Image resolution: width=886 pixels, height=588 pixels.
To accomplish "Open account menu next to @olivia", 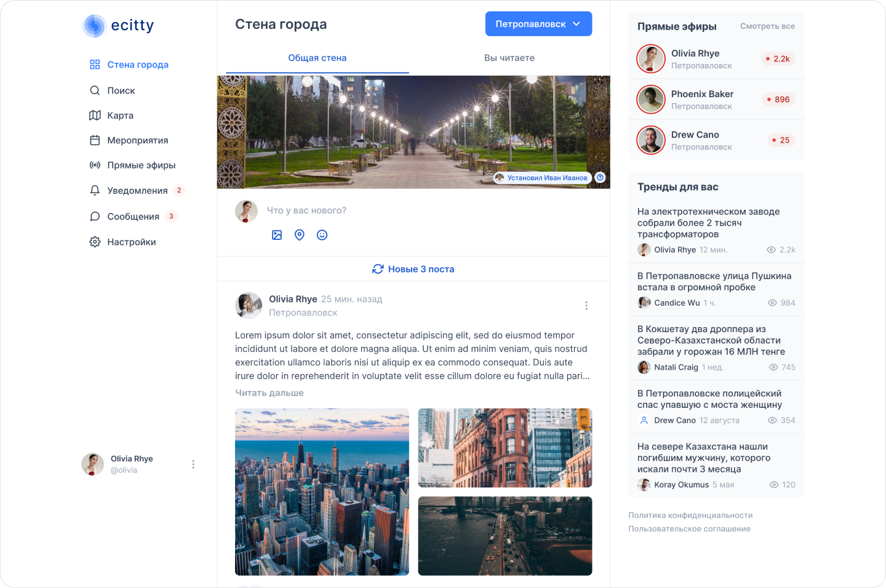I will coord(193,464).
